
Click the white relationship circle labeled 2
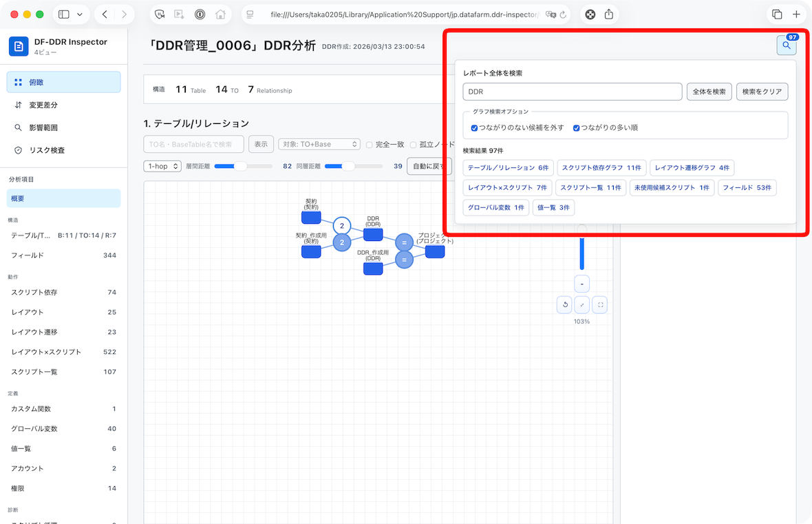[342, 225]
